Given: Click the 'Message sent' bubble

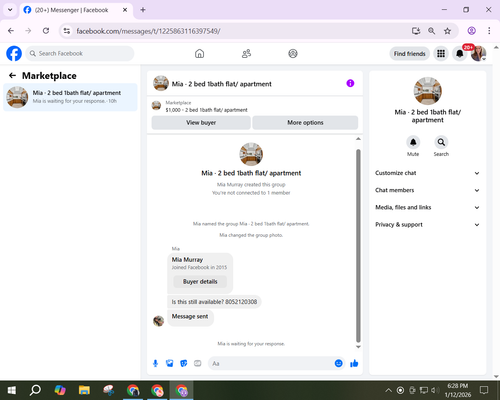Looking at the screenshot, I should click(190, 318).
